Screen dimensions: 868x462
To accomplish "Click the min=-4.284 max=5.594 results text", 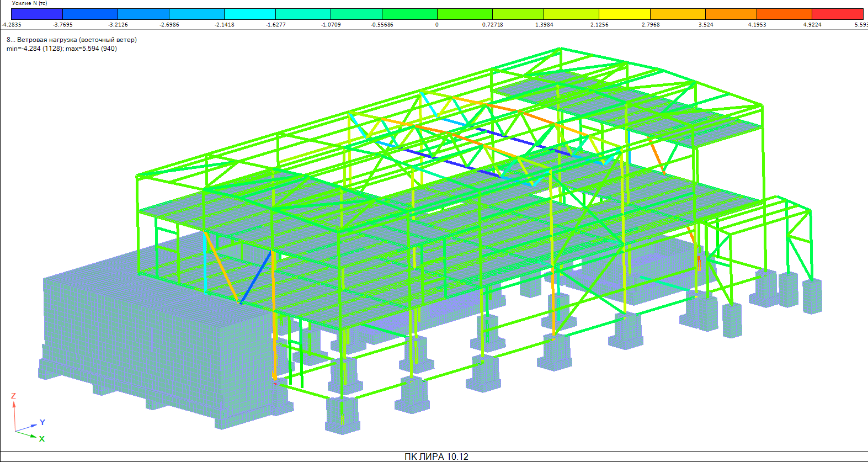I will click(x=62, y=49).
